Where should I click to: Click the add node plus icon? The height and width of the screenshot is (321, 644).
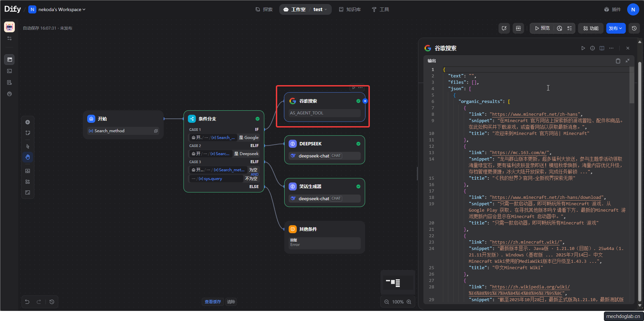coord(28,122)
